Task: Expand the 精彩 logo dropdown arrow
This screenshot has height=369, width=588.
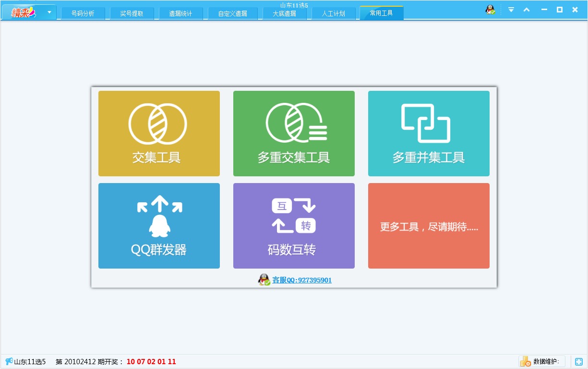Action: [49, 12]
